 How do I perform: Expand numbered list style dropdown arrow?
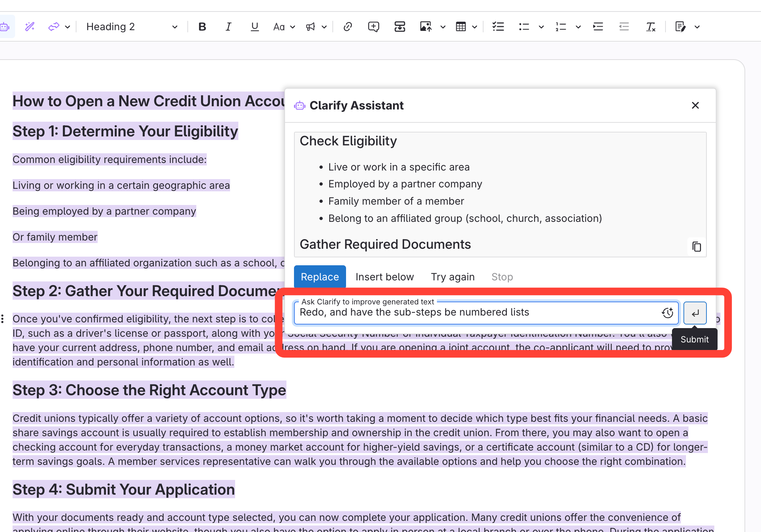(578, 27)
